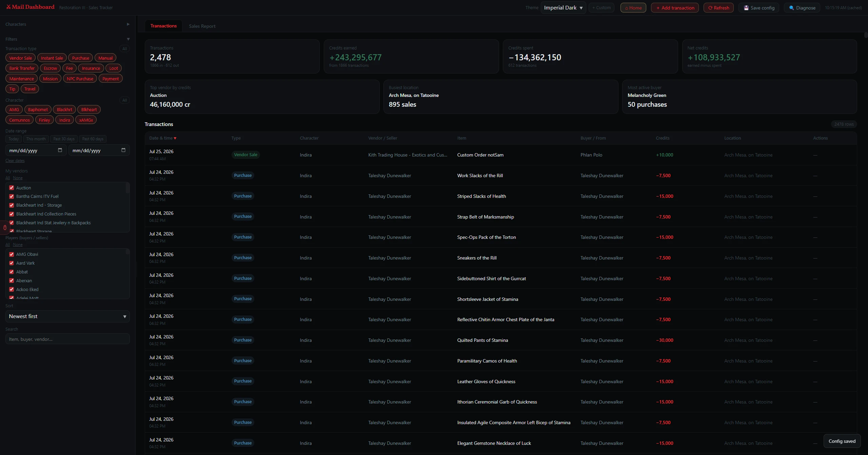Toggle xAMGx character filter
Screen dimensions: 868x455
click(x=86, y=120)
